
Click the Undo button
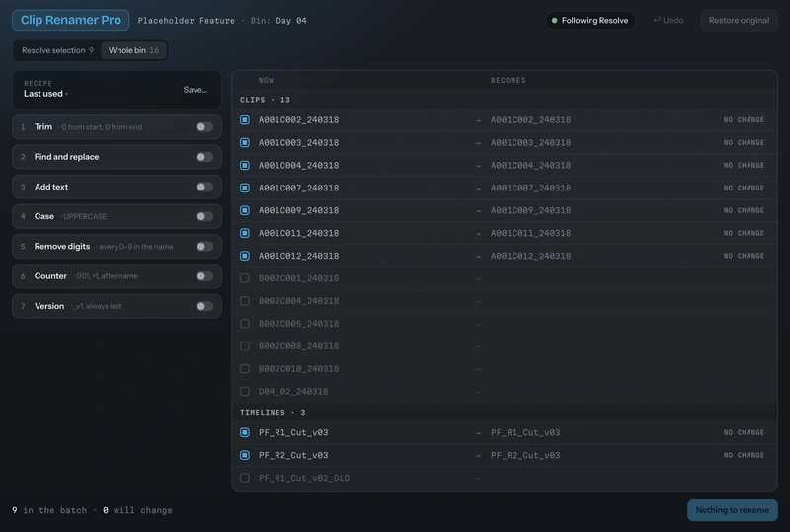(669, 20)
